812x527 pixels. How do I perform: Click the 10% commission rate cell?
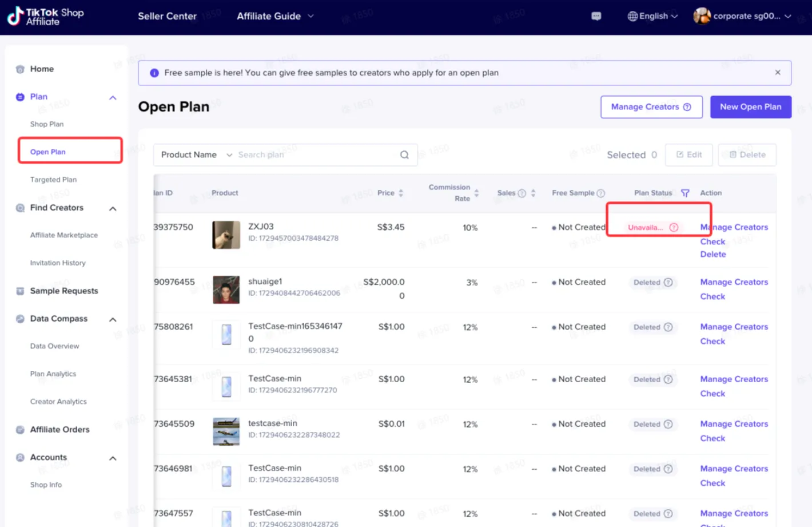coord(470,228)
